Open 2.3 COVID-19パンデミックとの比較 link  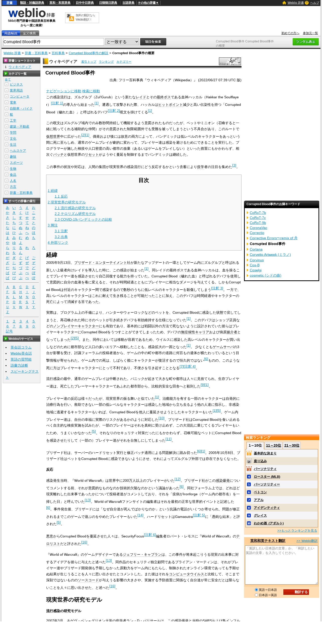point(83,219)
